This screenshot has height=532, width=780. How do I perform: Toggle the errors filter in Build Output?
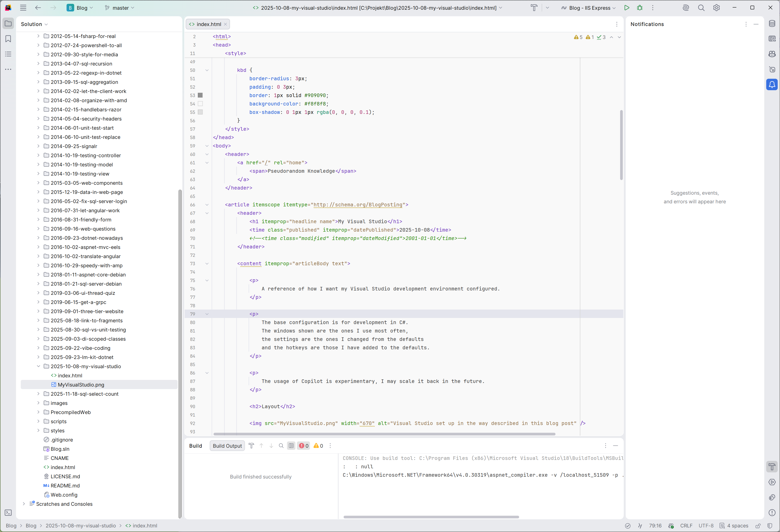point(303,446)
